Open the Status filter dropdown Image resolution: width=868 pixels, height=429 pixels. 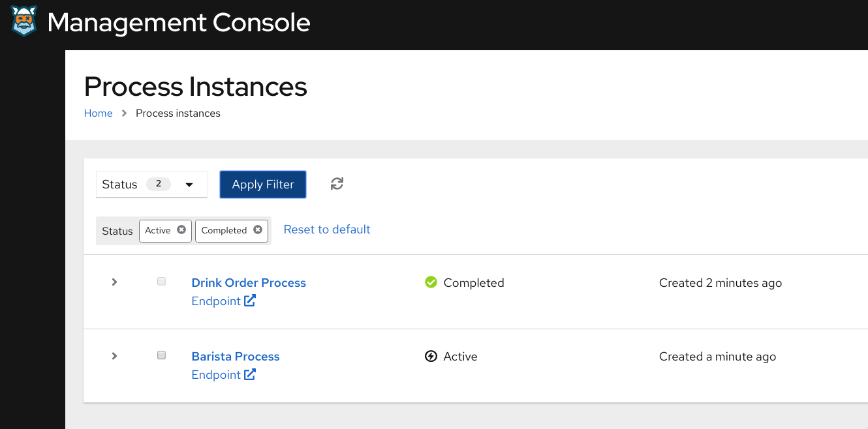(151, 184)
